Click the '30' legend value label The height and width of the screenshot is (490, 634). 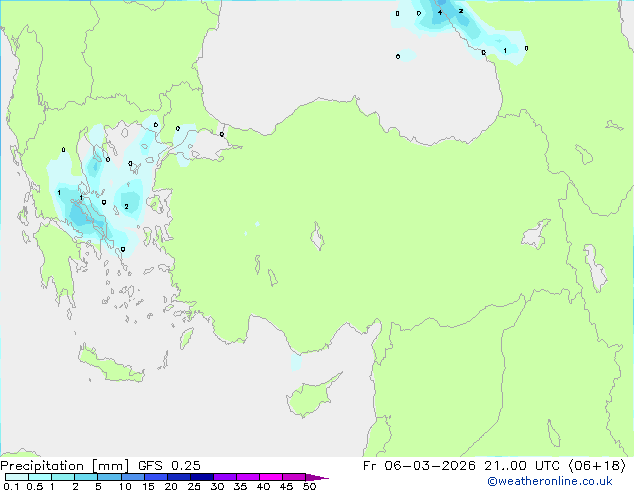point(217,486)
